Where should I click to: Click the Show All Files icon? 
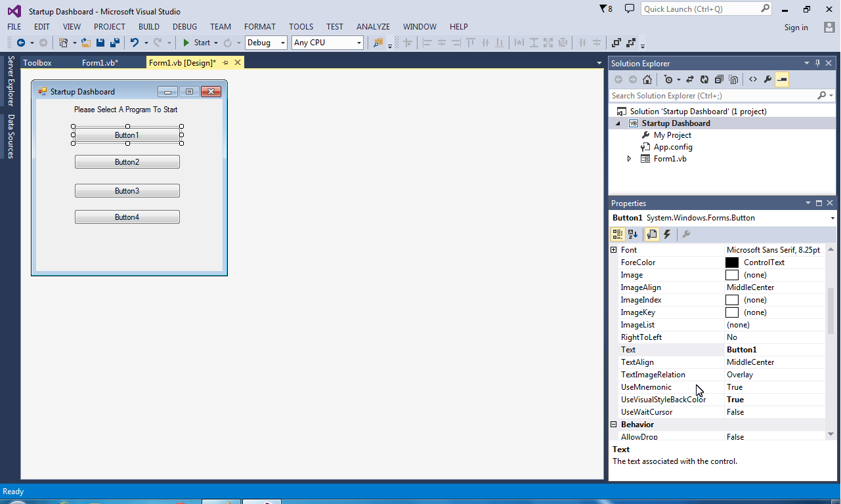(733, 79)
